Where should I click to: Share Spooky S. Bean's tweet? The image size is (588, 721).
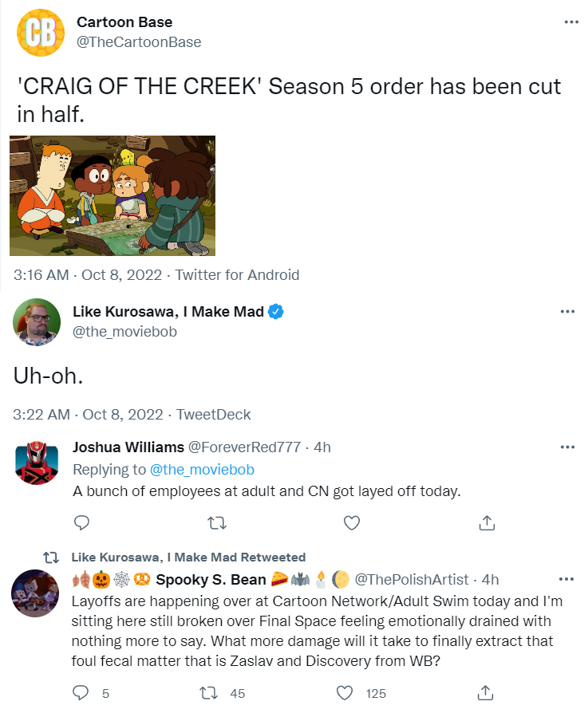(486, 693)
